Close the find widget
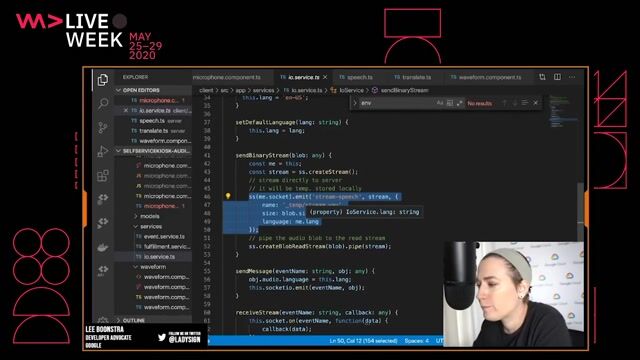Image resolution: width=640 pixels, height=360 pixels. pyautogui.click(x=536, y=103)
